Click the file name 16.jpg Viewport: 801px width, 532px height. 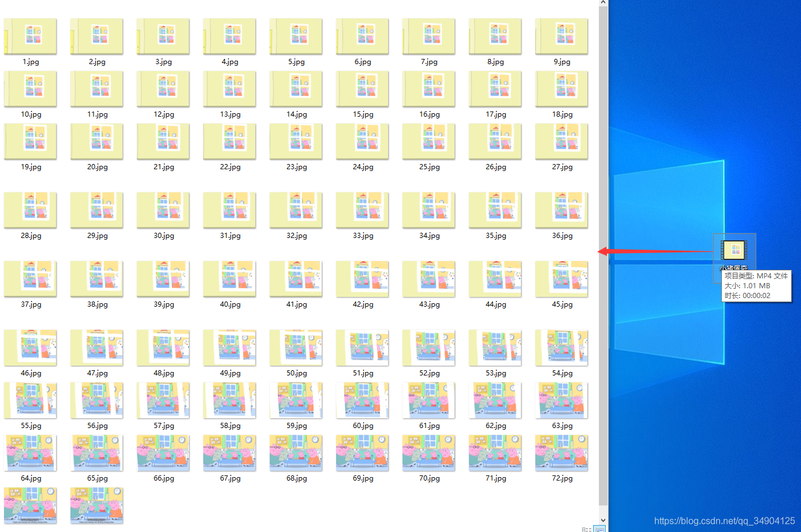click(430, 114)
